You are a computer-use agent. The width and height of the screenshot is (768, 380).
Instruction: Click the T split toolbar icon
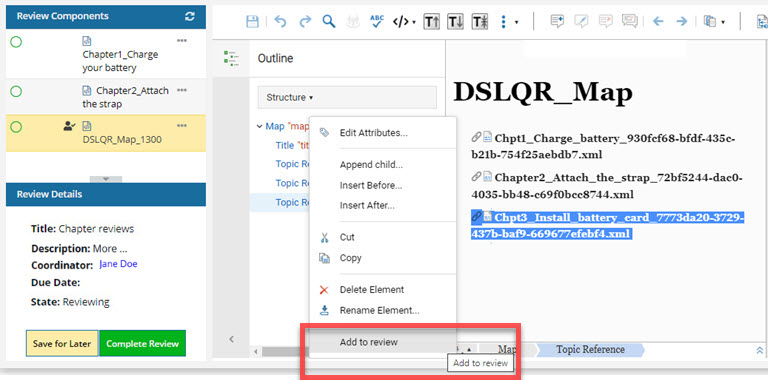[x=480, y=22]
